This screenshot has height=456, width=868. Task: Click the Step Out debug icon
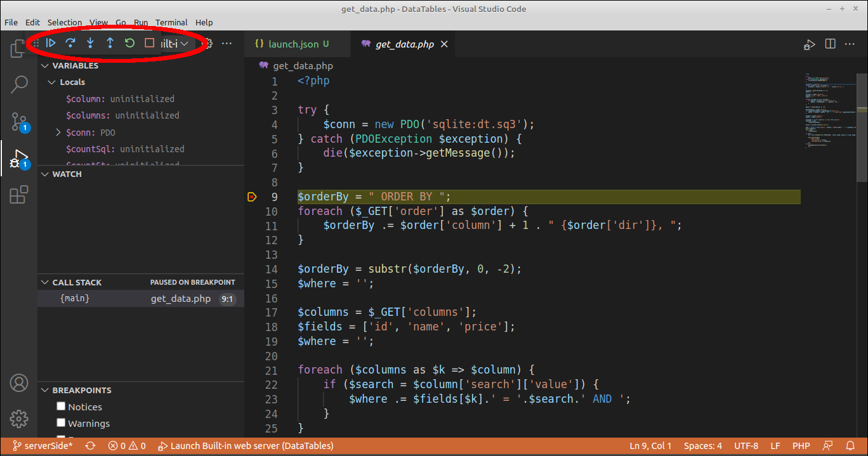110,43
